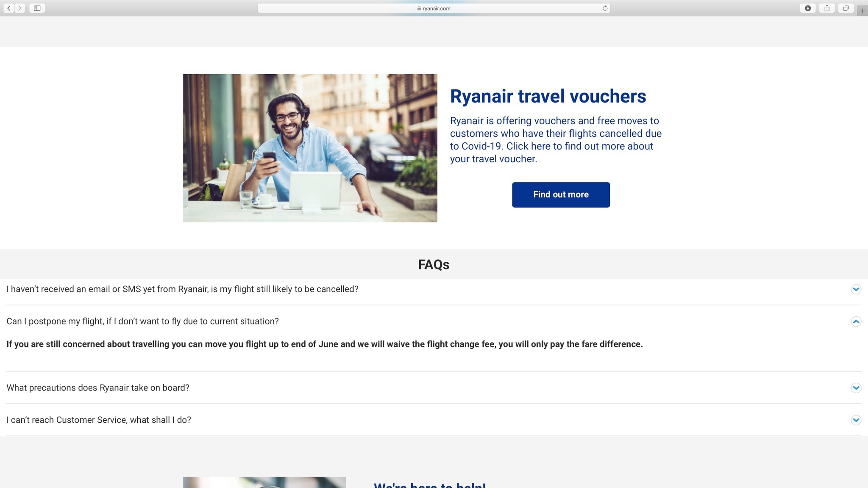Screen dimensions: 868x488
Task: Expand the Customer Service FAQ chevron
Action: pos(856,420)
